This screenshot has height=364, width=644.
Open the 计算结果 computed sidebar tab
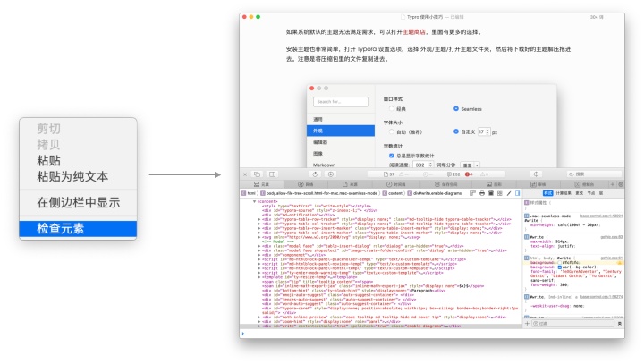click(563, 193)
